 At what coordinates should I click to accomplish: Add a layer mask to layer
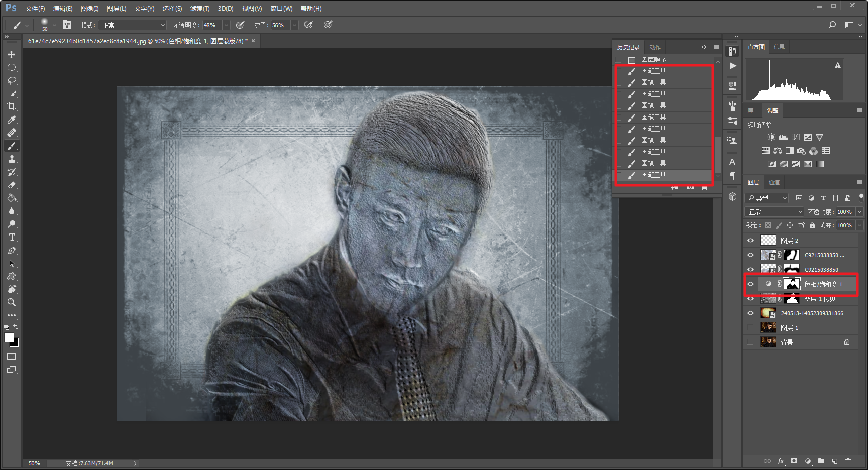click(x=794, y=461)
